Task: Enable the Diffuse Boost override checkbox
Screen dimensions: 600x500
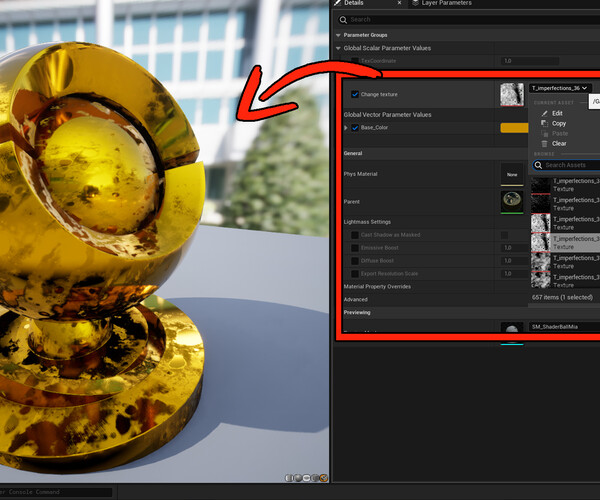Action: [355, 261]
